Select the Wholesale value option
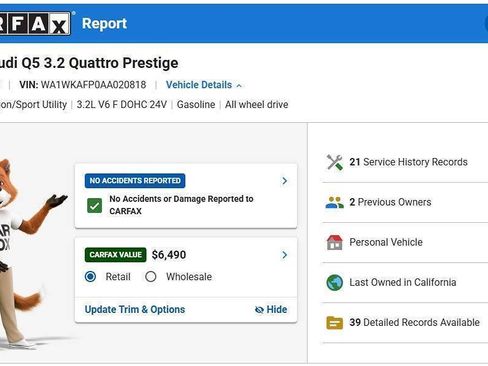 click(151, 277)
